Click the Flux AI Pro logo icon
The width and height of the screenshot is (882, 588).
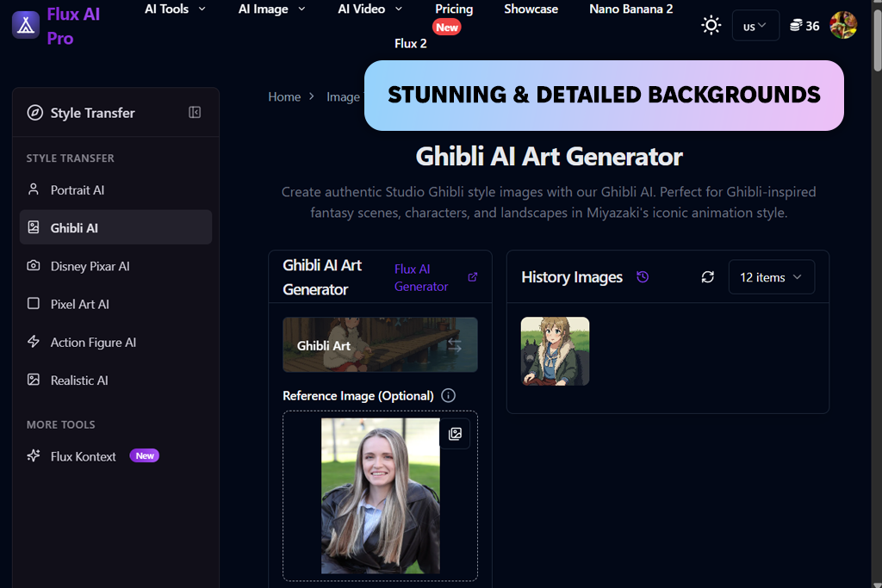coord(26,25)
